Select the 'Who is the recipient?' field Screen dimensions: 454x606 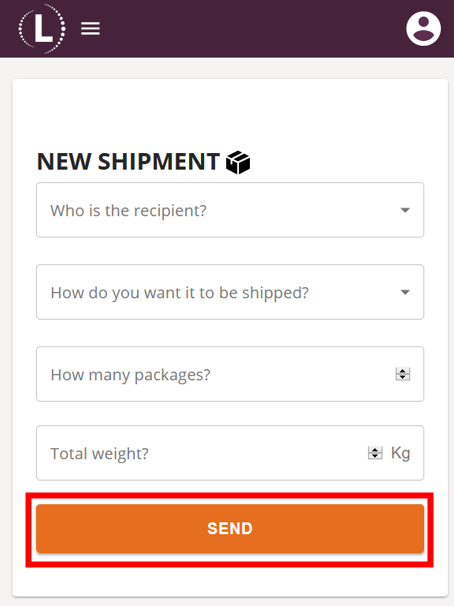coord(230,210)
